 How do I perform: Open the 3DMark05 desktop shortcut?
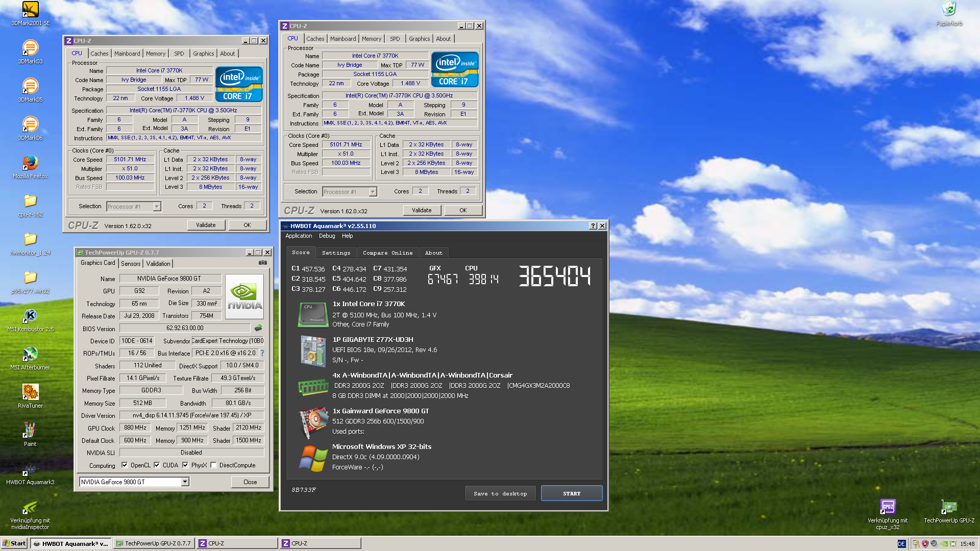click(x=30, y=90)
